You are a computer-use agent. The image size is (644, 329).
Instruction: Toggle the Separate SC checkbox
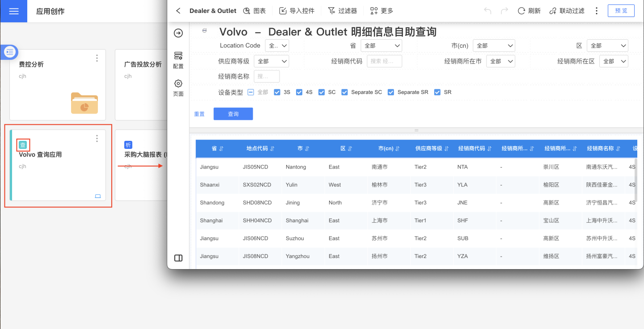click(x=344, y=92)
